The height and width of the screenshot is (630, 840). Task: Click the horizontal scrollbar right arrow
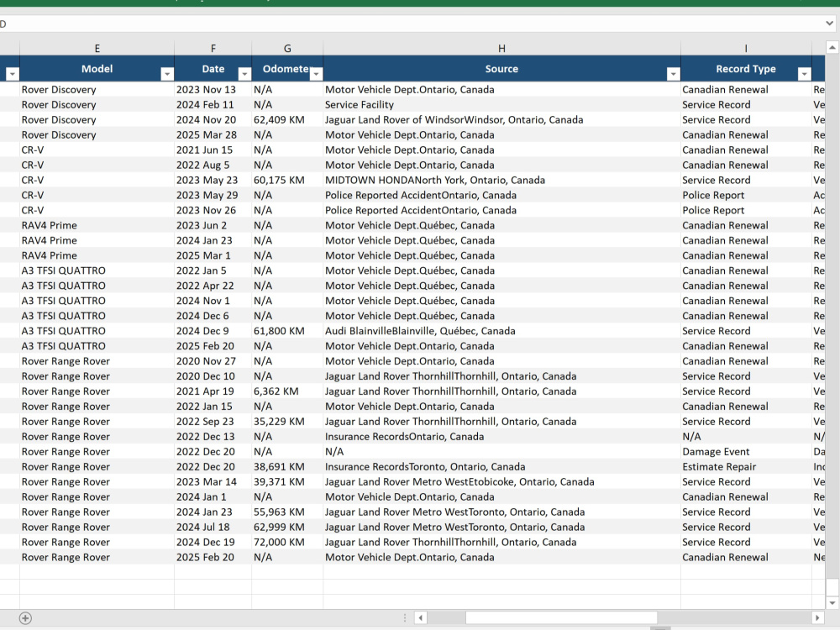817,617
